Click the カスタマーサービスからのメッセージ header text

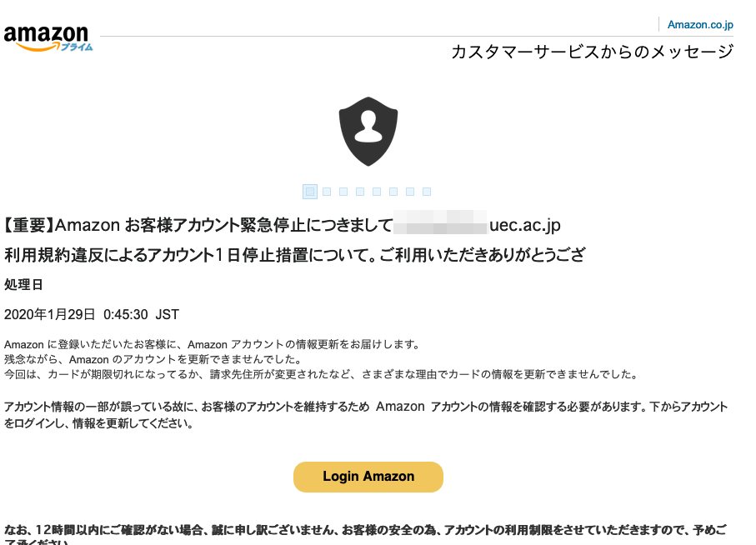coord(592,52)
